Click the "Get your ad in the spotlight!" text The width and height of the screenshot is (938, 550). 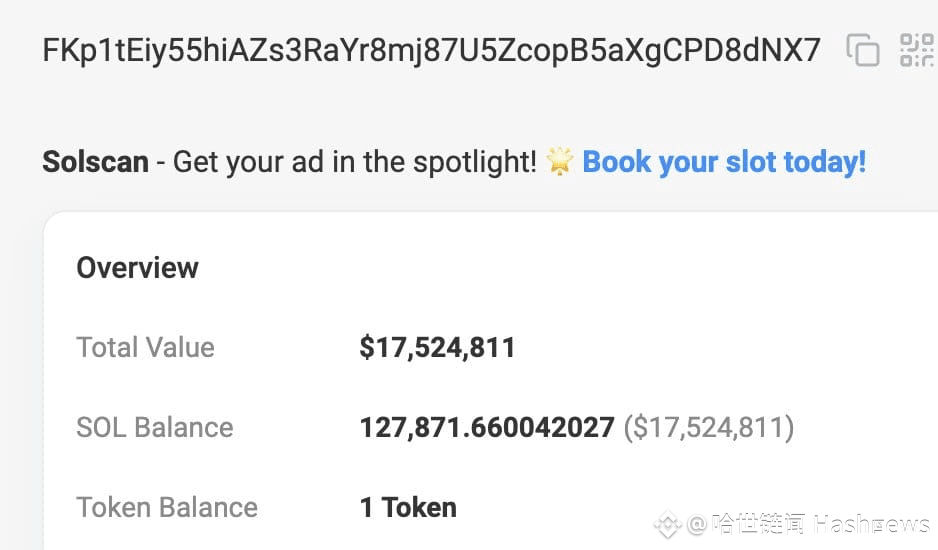click(x=355, y=162)
